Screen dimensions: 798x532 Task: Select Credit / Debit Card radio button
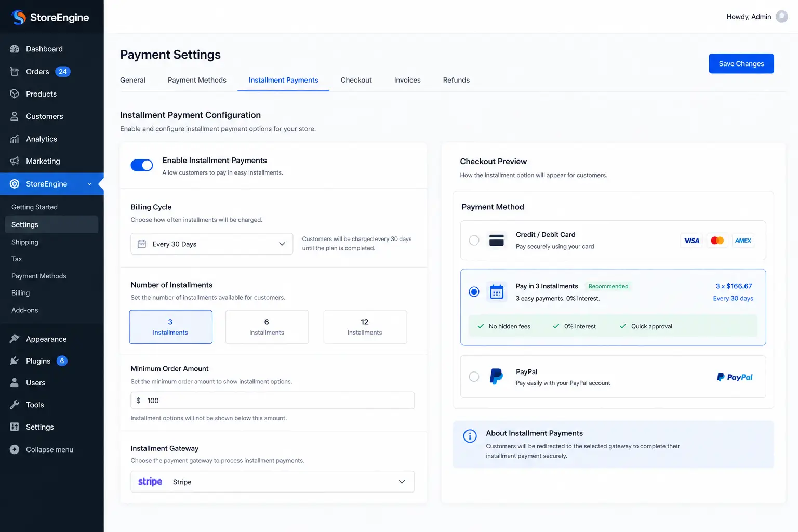click(474, 240)
